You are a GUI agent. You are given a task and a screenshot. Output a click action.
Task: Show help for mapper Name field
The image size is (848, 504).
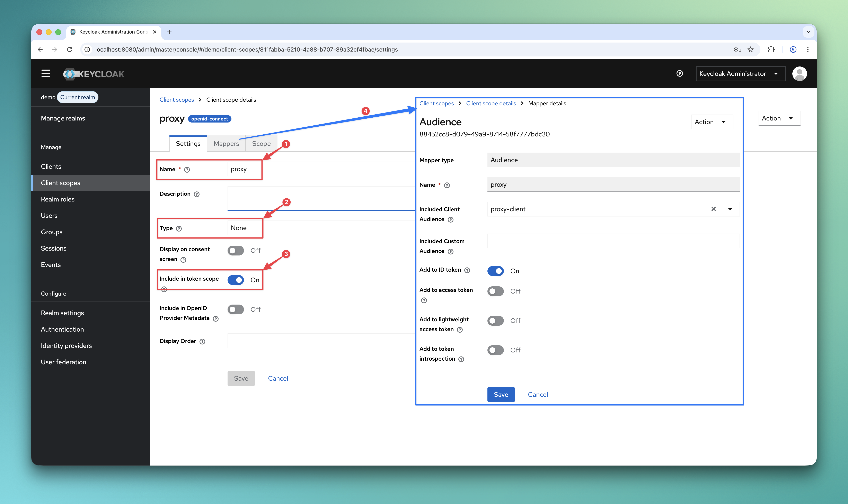447,185
